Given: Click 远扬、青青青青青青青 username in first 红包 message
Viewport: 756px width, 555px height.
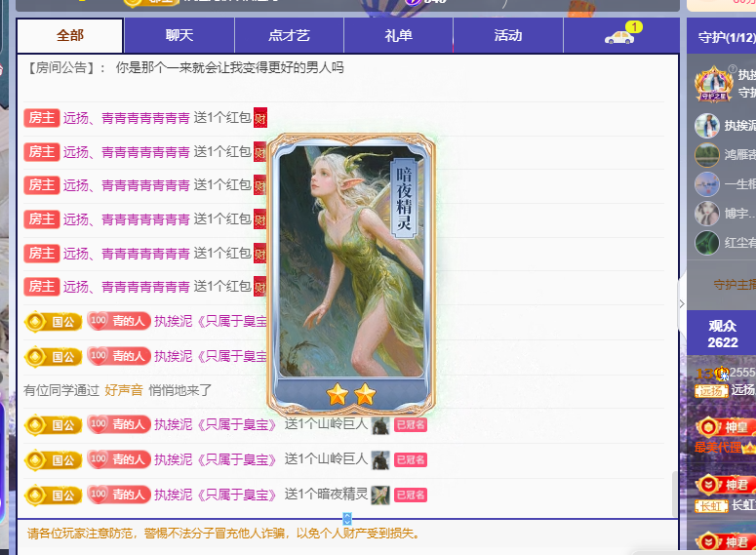Looking at the screenshot, I should pyautogui.click(x=126, y=118).
